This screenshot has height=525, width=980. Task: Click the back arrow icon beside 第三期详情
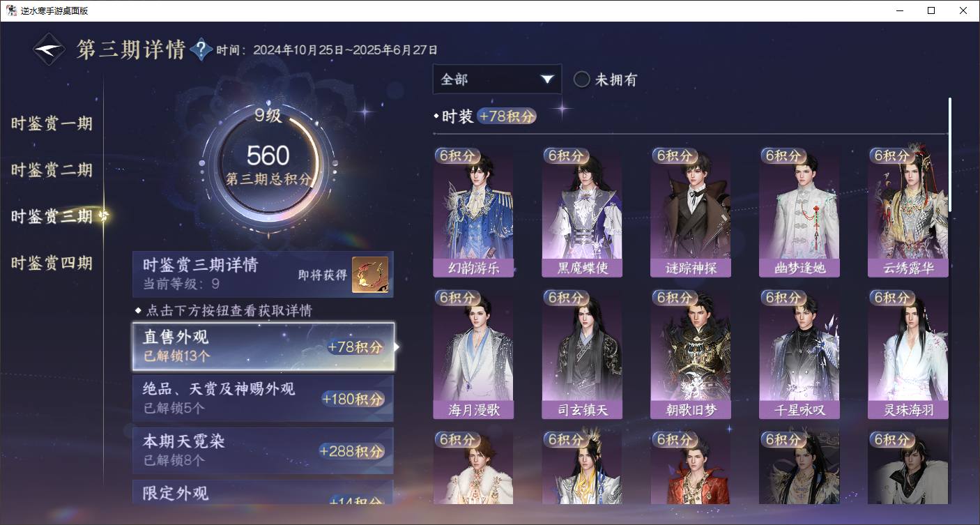click(49, 50)
